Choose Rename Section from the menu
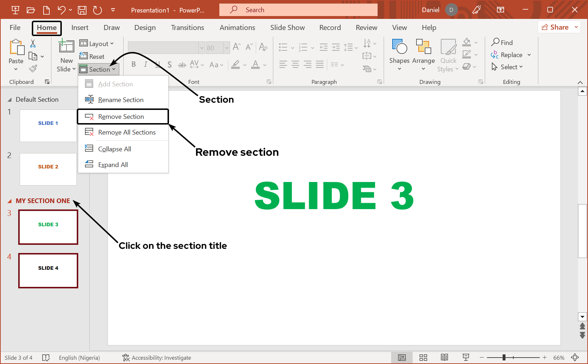The image size is (588, 364). click(x=121, y=100)
